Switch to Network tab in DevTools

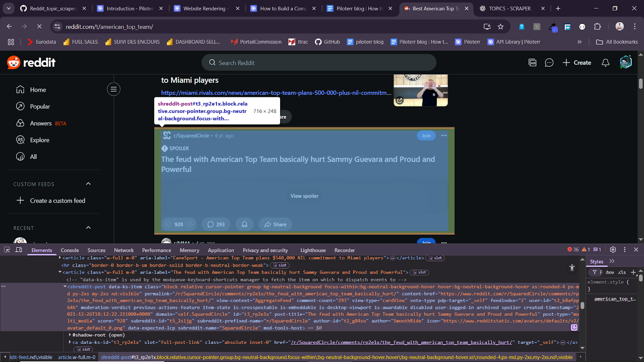pyautogui.click(x=124, y=250)
